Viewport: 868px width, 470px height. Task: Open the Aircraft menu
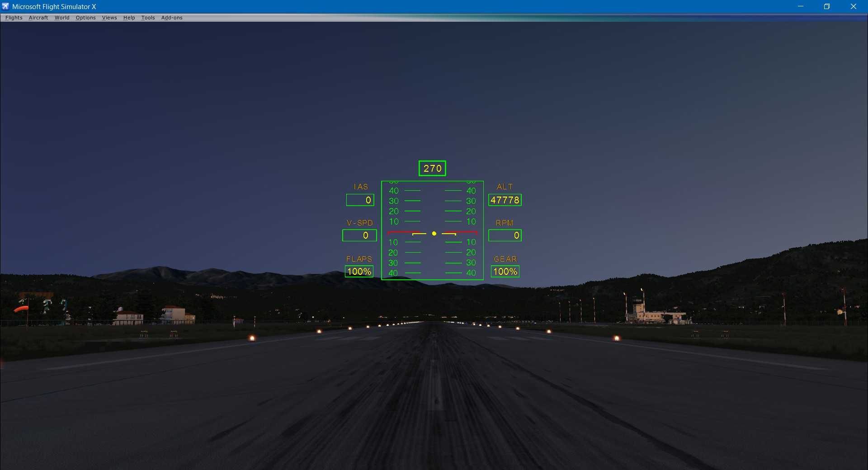pos(38,18)
